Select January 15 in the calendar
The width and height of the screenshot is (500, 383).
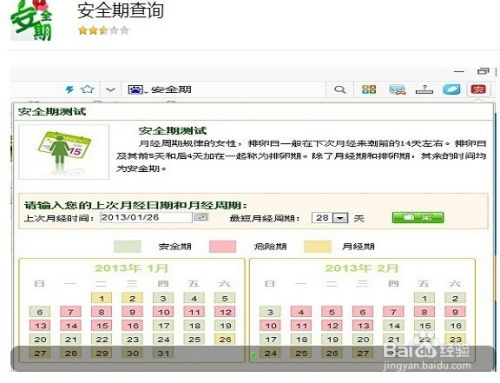coord(102,325)
